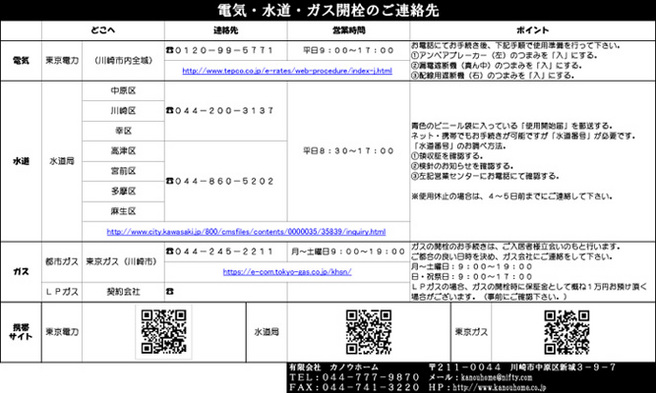Image resolution: width=656 pixels, height=393 pixels.
Task: Open footer link http://www.kanouhome.co.jp
Action: click(499, 387)
